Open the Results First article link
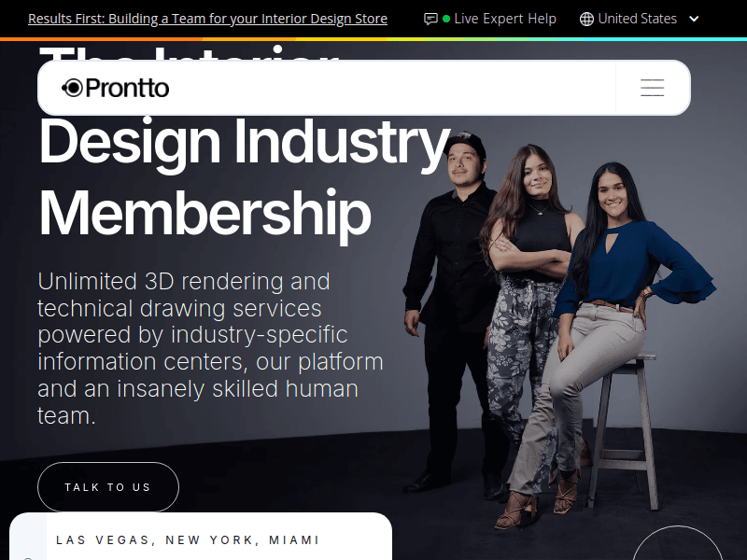This screenshot has width=747, height=560. (207, 19)
